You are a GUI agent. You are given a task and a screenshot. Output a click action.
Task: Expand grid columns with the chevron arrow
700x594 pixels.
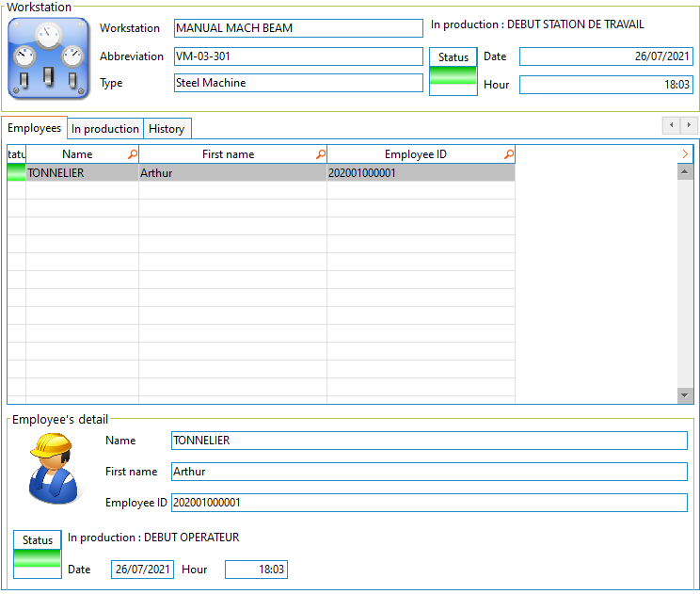pyautogui.click(x=685, y=153)
